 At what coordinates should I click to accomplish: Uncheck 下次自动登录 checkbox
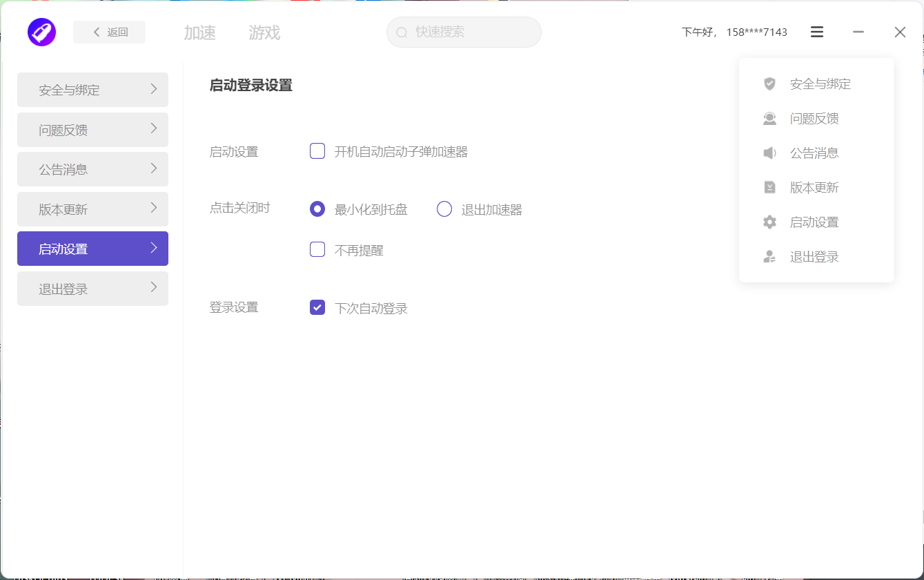tap(317, 307)
